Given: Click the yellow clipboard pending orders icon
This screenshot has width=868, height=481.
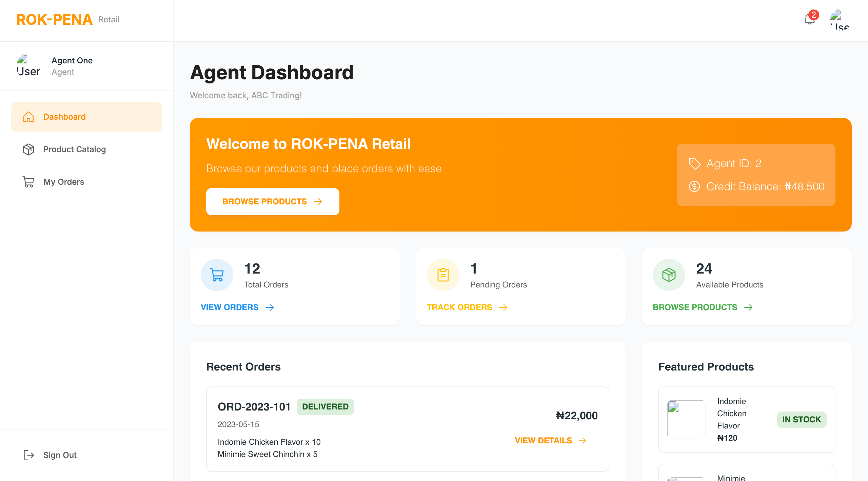Looking at the screenshot, I should point(443,275).
